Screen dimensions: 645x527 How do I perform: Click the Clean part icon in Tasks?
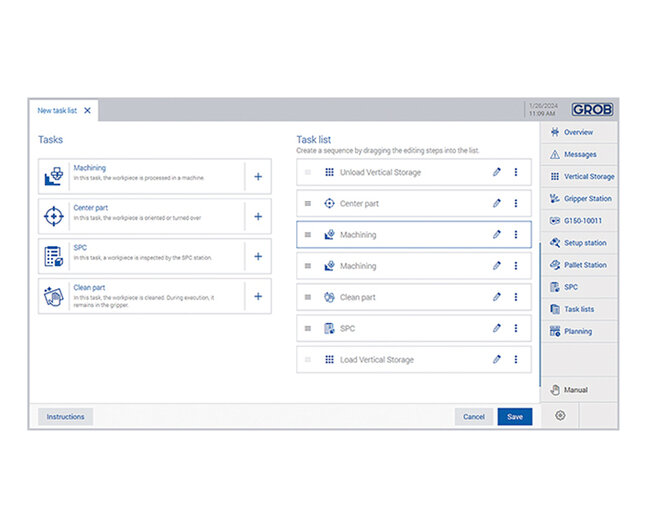pyautogui.click(x=54, y=297)
